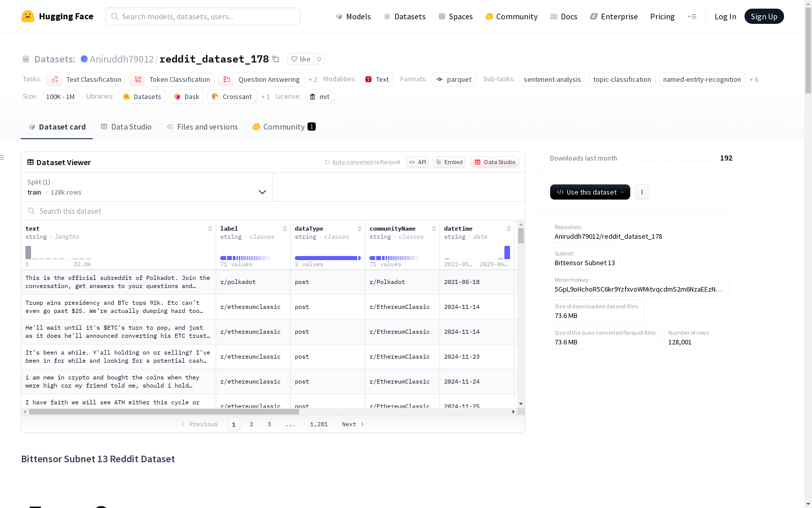Open the Pricing page
Viewport: 812px width, 508px height.
click(x=662, y=16)
